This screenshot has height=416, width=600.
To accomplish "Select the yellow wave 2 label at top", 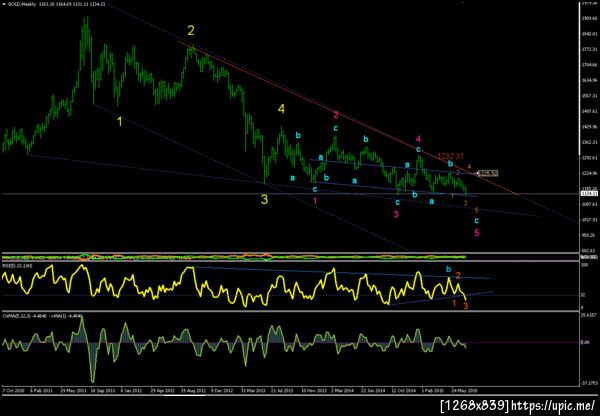I will (191, 30).
